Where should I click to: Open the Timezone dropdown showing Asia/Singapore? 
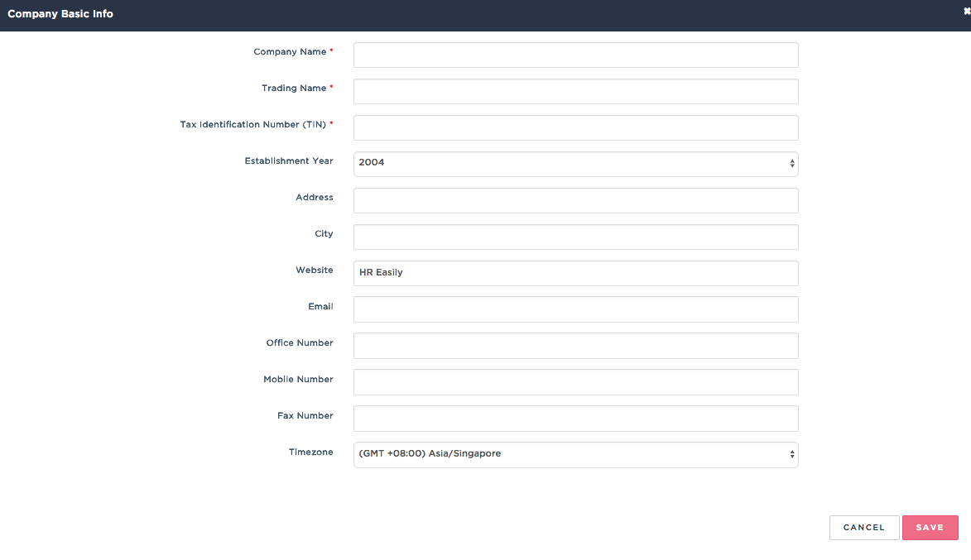click(x=575, y=455)
